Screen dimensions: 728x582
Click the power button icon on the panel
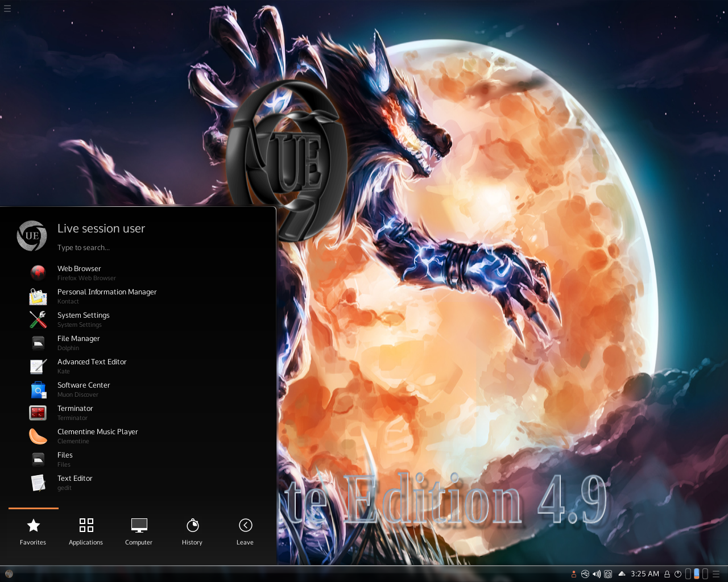[x=678, y=574]
